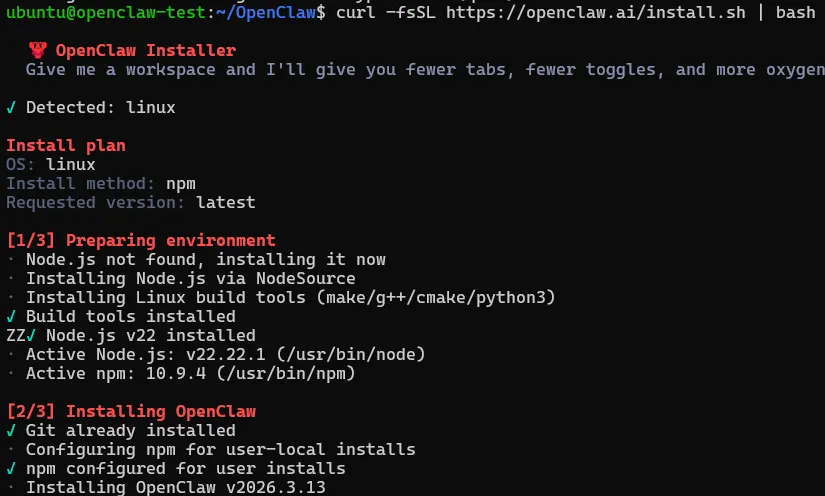Click the [1/3] Preparing environment heading

point(140,241)
